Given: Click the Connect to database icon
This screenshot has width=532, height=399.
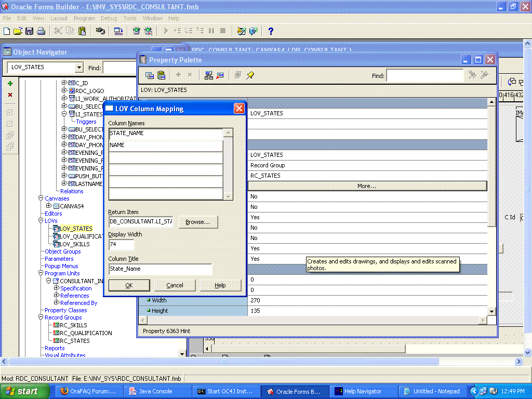Looking at the screenshot, I should [100, 31].
